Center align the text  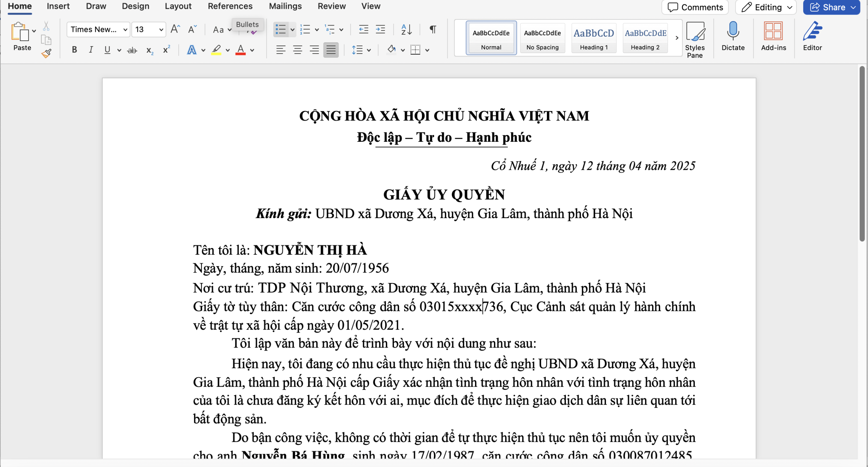pyautogui.click(x=297, y=50)
